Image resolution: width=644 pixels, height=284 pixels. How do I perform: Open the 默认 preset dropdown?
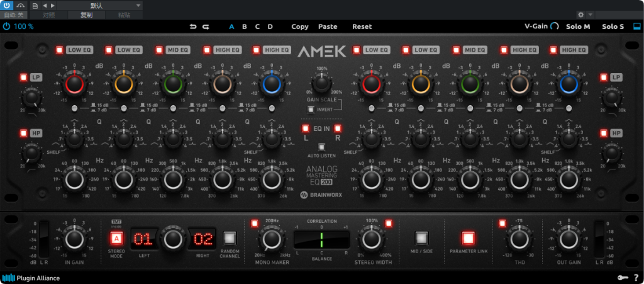(100, 6)
